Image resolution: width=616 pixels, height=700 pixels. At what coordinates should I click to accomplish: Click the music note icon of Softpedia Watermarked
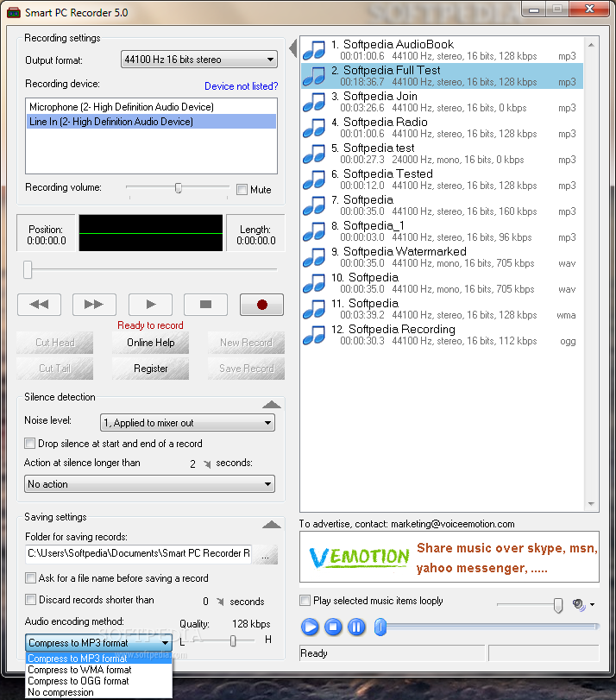(x=314, y=257)
